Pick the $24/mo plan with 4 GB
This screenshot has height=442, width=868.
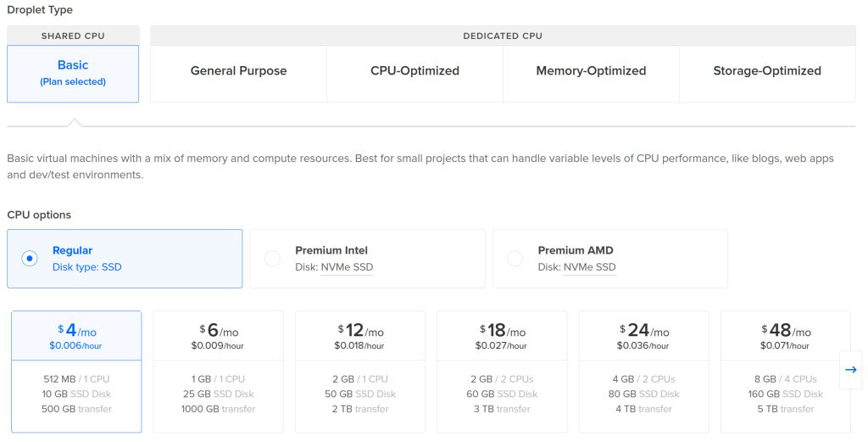click(643, 372)
